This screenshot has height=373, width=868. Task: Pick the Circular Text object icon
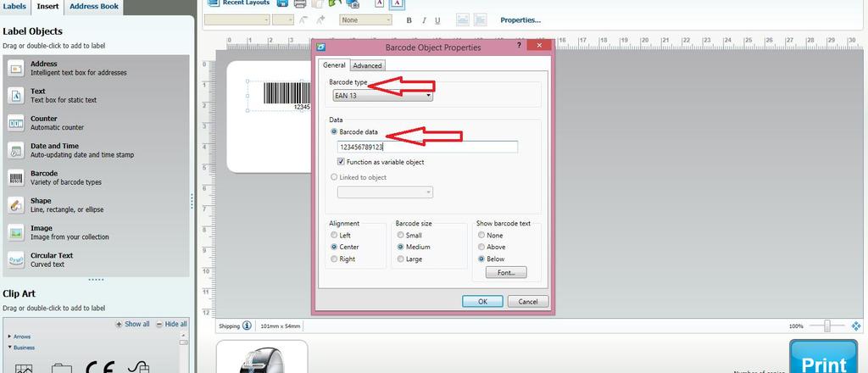15,260
